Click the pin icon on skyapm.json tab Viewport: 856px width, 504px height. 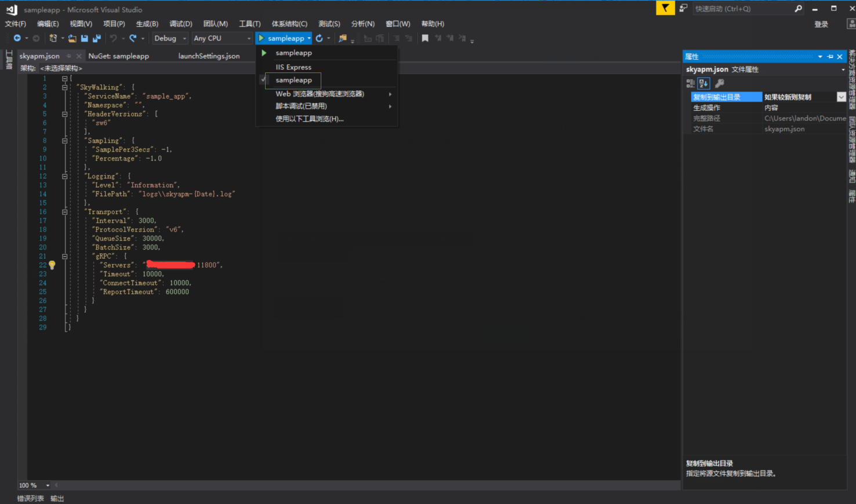point(68,56)
